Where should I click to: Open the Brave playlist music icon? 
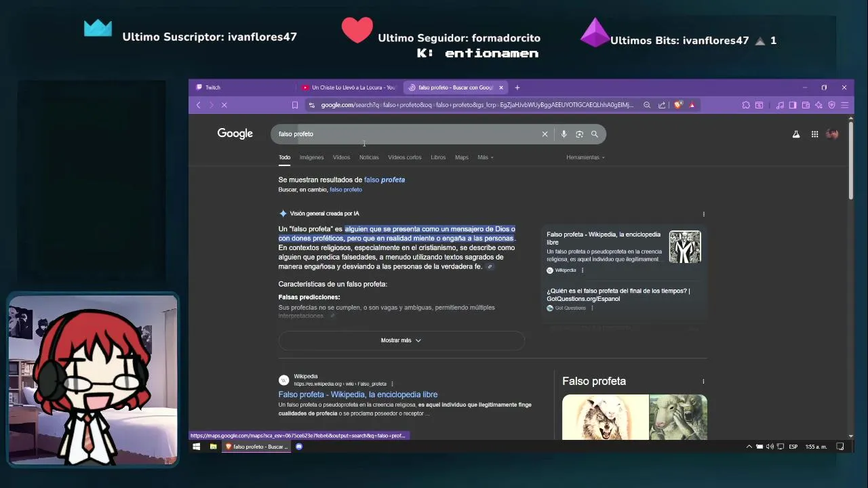click(780, 105)
